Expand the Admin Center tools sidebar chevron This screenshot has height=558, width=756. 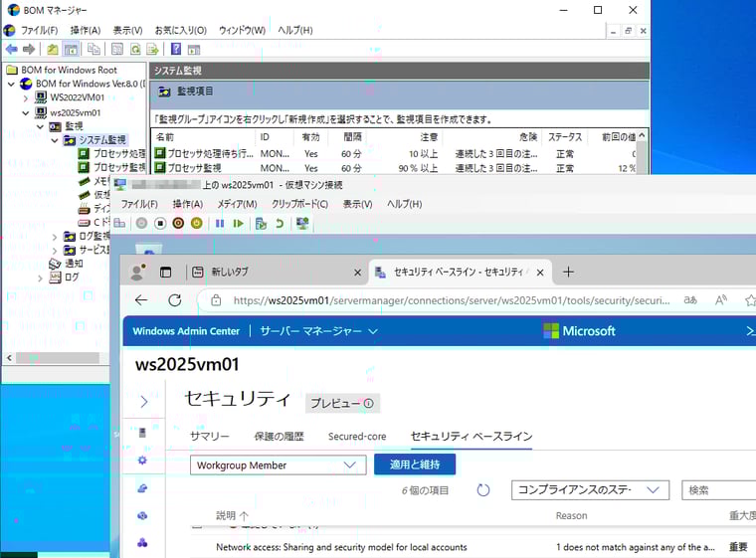[x=143, y=402]
